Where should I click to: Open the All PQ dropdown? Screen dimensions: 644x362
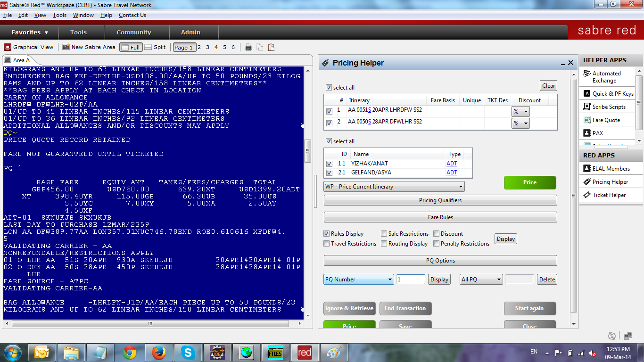[481, 280]
